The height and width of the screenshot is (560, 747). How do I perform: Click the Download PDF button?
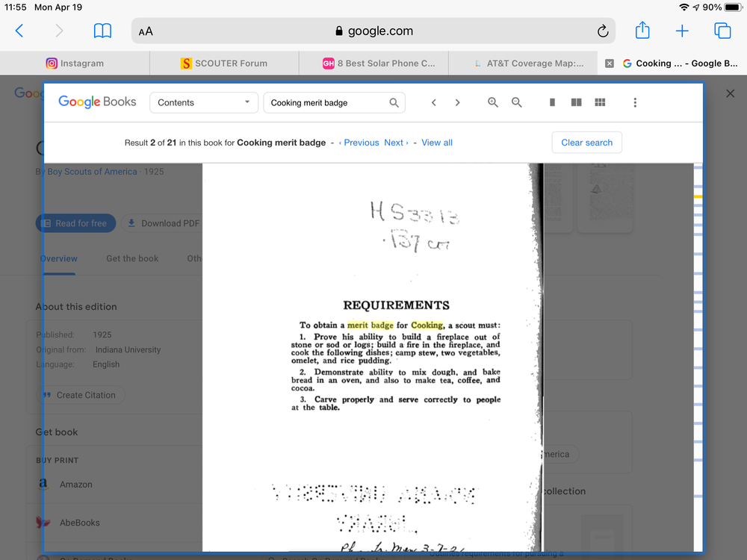[x=164, y=223]
